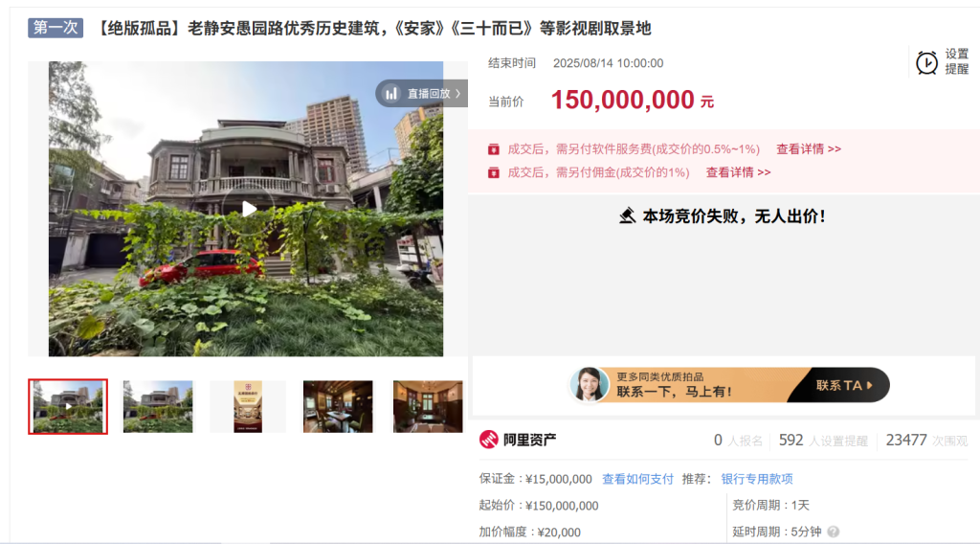Viewport: 980px width, 544px height.
Task: Click the gavel icon beside 本场竞价失败
Action: point(628,216)
